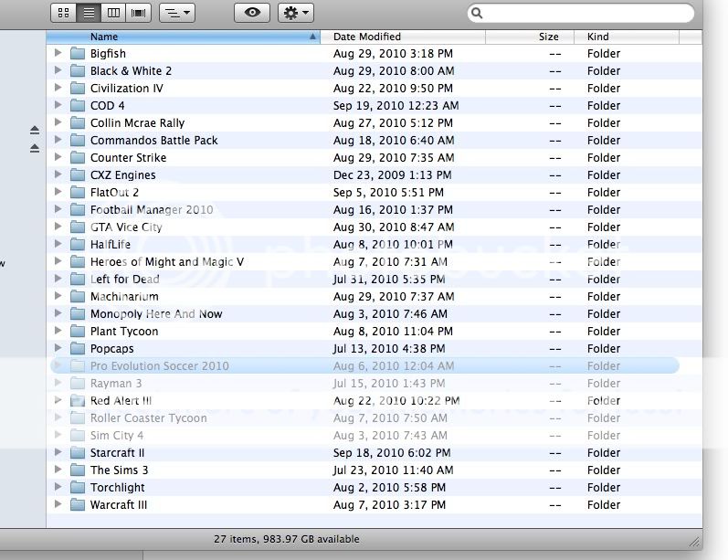Sort by Name column header
Image resolution: width=728 pixels, height=560 pixels.
click(183, 37)
